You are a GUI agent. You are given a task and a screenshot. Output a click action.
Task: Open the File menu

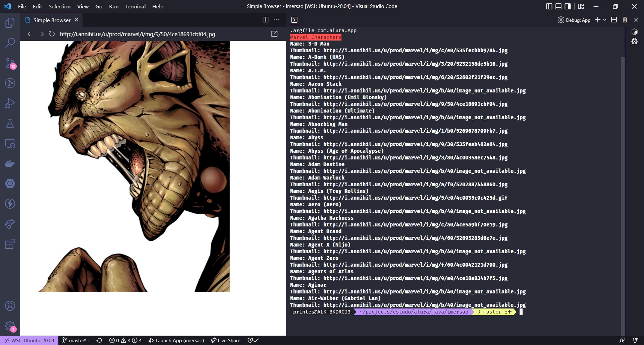[x=22, y=6]
